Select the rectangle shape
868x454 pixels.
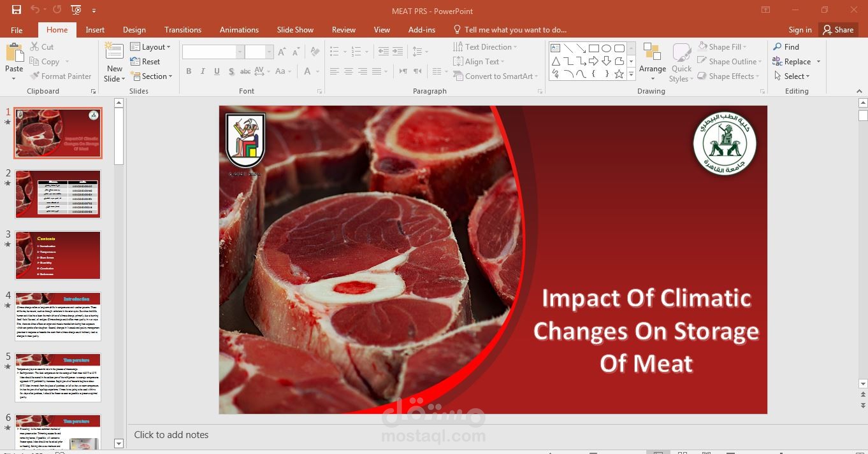pos(593,48)
